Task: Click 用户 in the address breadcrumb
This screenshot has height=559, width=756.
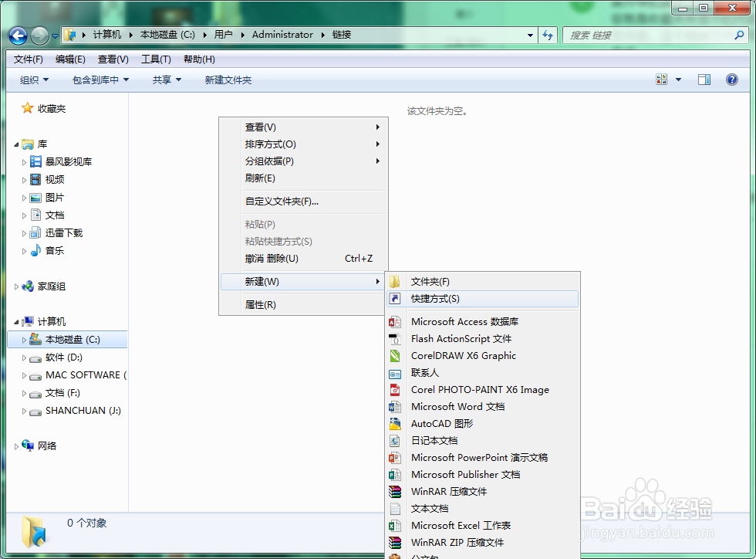Action: [x=223, y=35]
